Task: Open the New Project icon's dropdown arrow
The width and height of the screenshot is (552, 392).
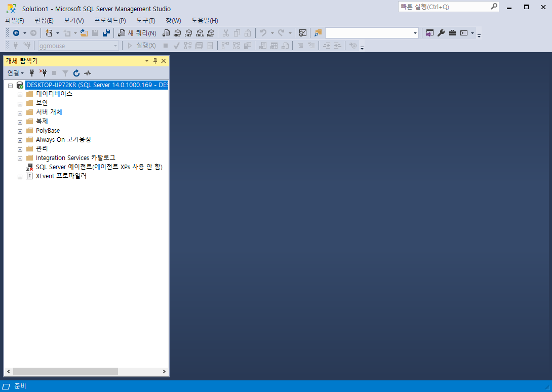Action: [x=58, y=33]
